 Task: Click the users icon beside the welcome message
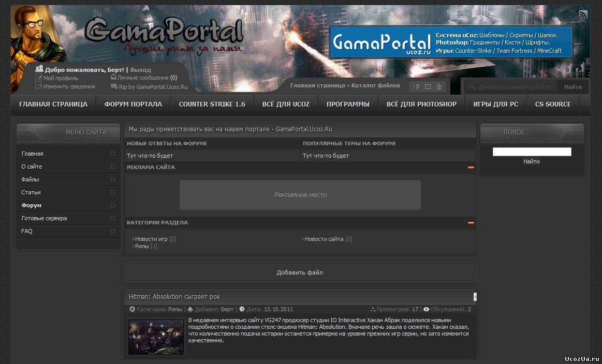pos(39,69)
